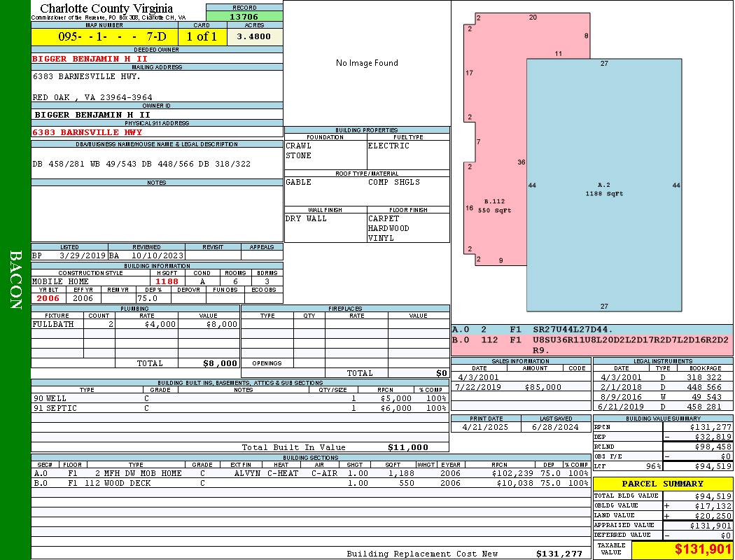Click the blue mobile home sketch area
This screenshot has width=735, height=560.
[x=603, y=185]
